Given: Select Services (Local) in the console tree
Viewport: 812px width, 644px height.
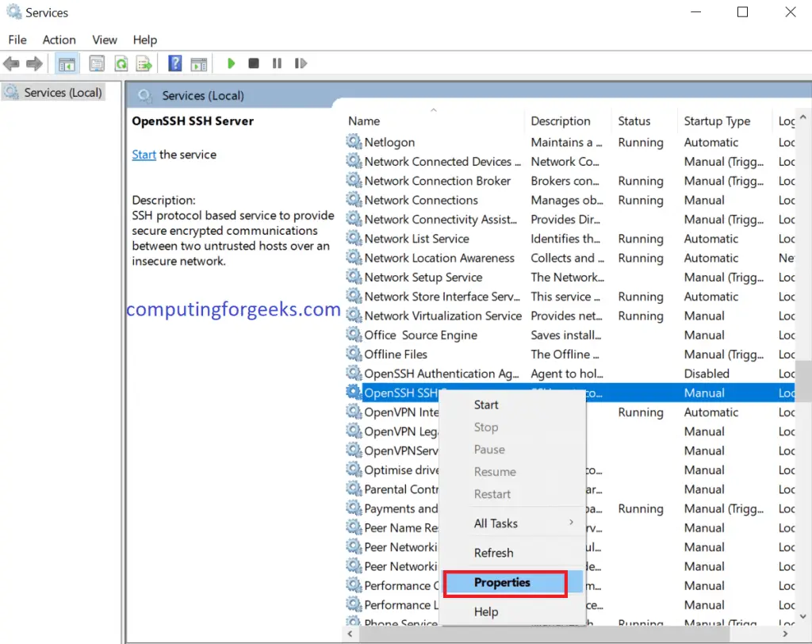Looking at the screenshot, I should [x=63, y=93].
